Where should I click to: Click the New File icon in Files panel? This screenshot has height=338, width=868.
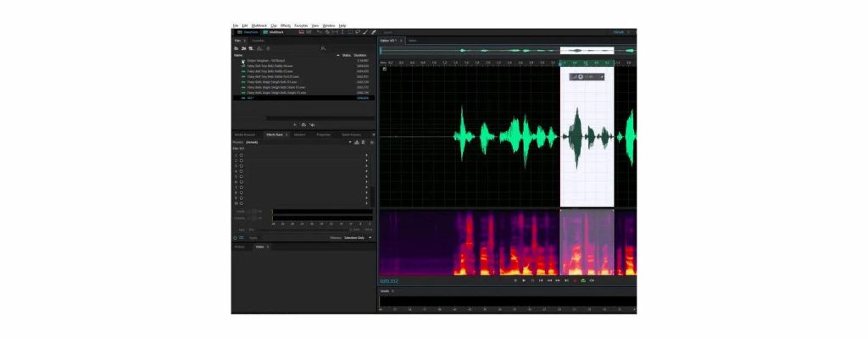click(x=251, y=48)
